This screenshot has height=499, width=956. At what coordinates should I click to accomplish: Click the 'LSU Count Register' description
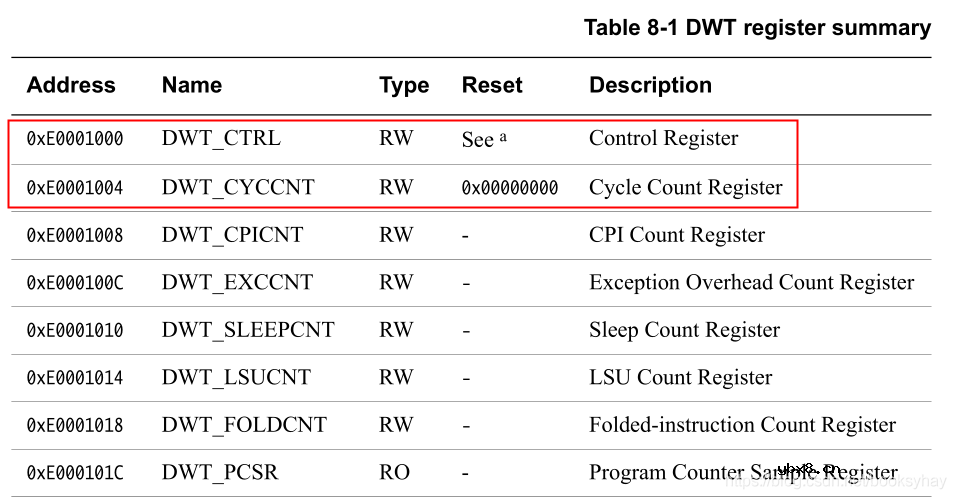[x=680, y=378]
